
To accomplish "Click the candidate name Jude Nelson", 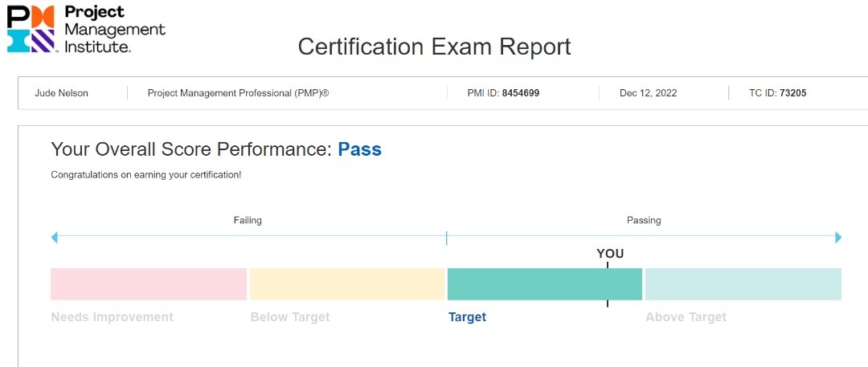I will 61,93.
